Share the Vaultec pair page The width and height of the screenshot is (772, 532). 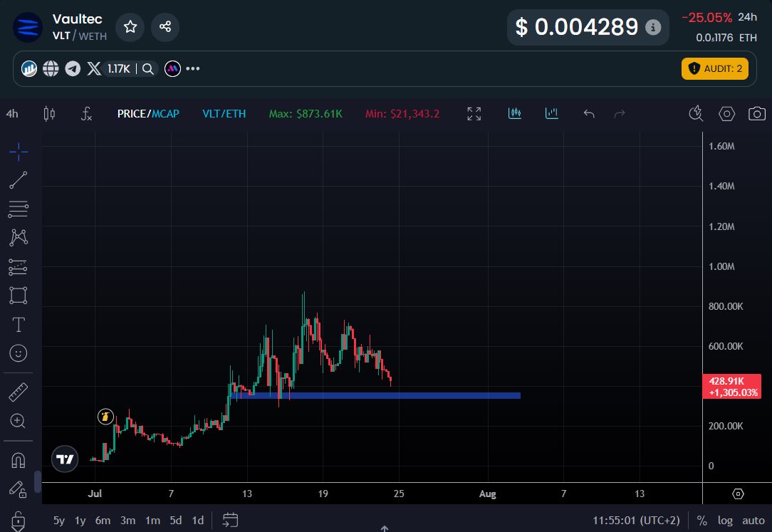click(165, 26)
